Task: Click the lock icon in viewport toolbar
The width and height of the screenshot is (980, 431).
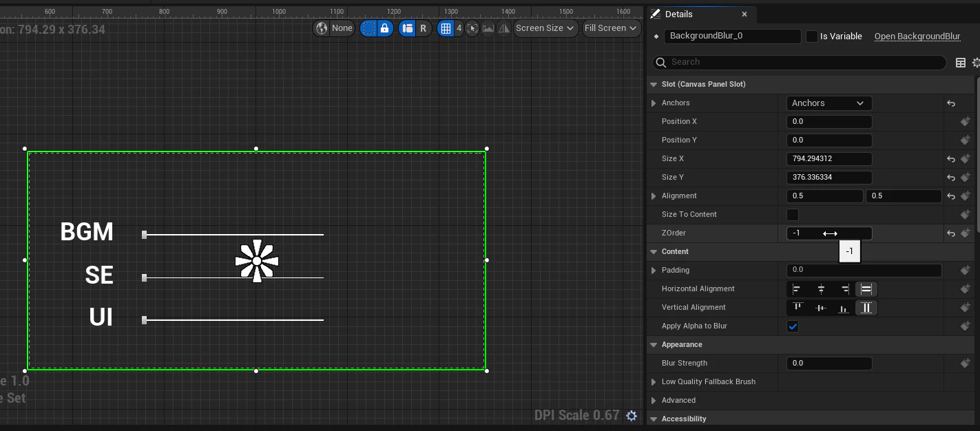Action: [x=385, y=28]
